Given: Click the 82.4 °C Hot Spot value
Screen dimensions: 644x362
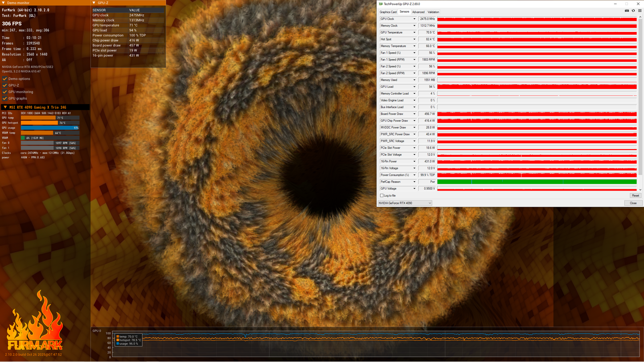Looking at the screenshot, I should pyautogui.click(x=427, y=39).
